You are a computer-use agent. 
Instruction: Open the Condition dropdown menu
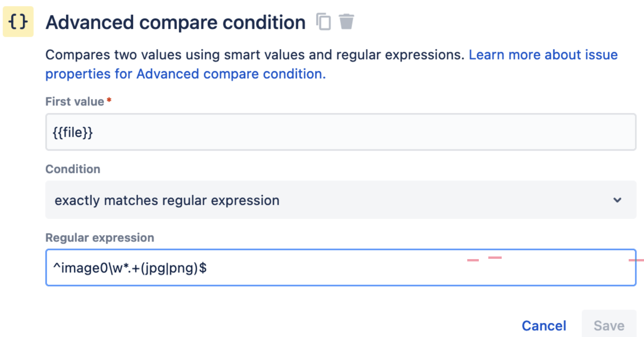[341, 200]
